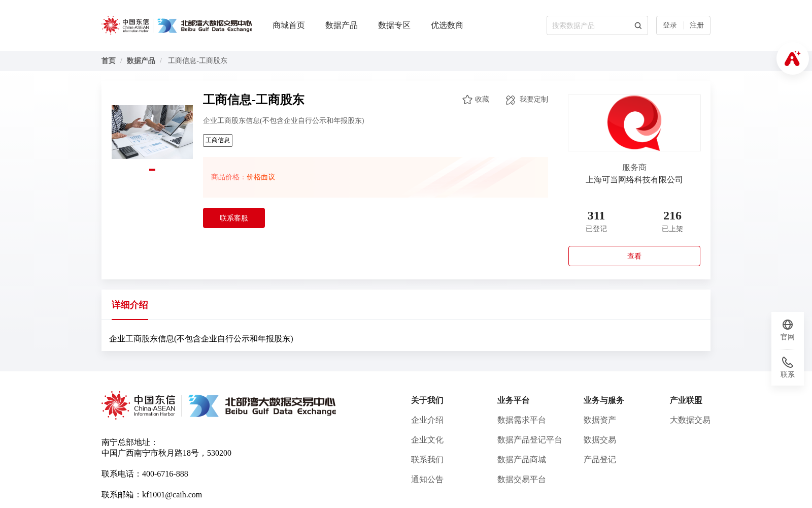Viewport: 812px width, 508px height.
Task: Click footer heading 产业联盟
Action: point(686,400)
